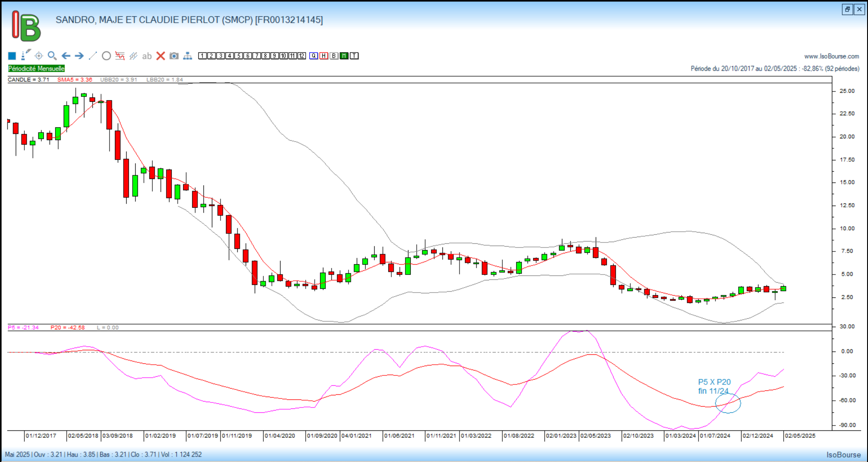Click the period summary text -82,86%
868x462 pixels.
click(x=775, y=69)
